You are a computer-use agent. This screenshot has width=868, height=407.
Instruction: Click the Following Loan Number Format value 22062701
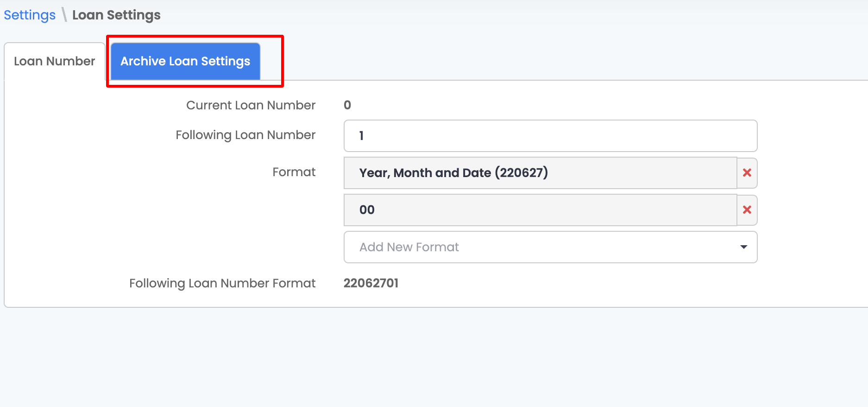click(x=371, y=283)
